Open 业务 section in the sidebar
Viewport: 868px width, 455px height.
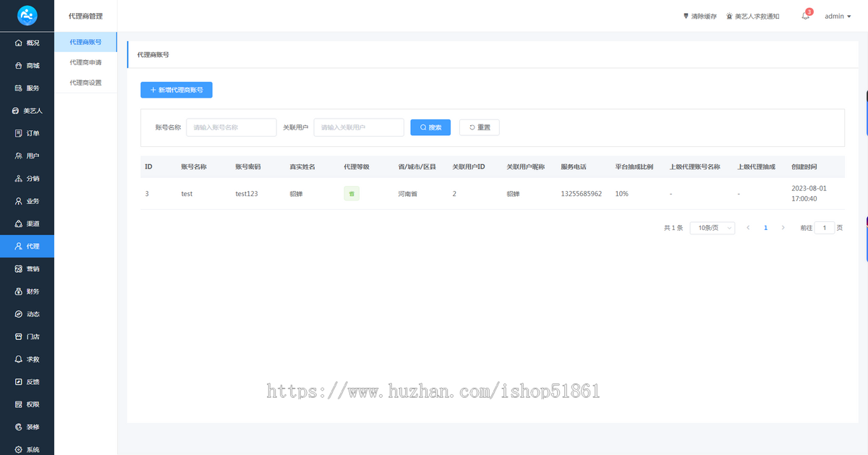pos(27,201)
